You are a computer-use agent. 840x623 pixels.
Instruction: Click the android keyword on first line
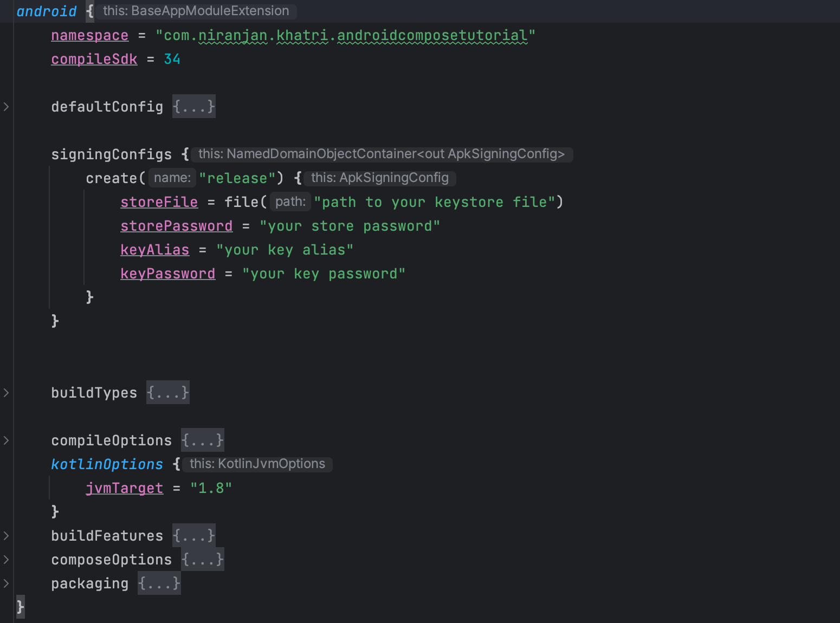[x=47, y=11]
